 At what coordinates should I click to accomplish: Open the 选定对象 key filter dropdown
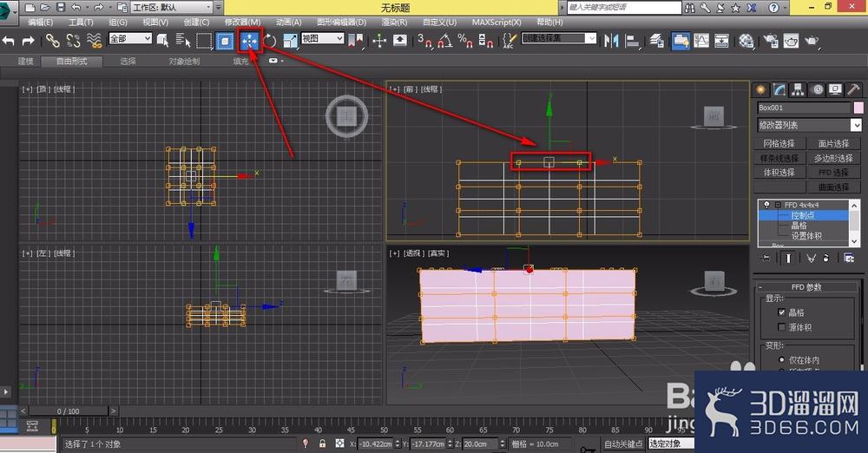(x=672, y=443)
